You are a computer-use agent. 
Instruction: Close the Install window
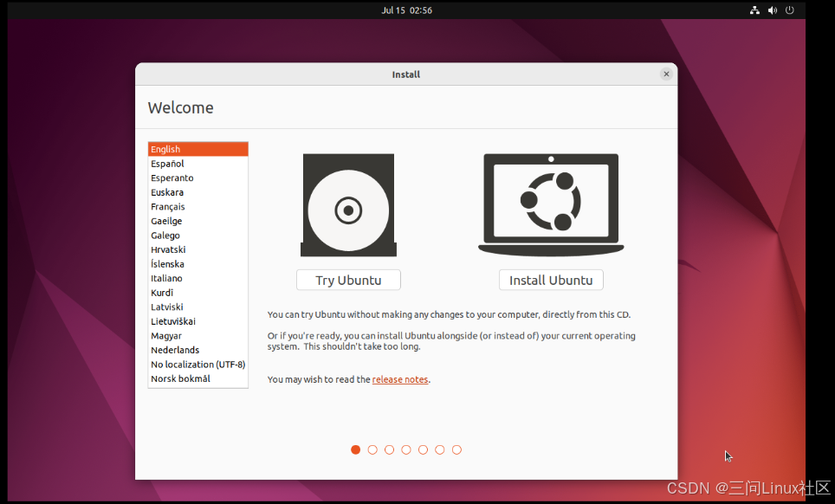[x=665, y=74]
